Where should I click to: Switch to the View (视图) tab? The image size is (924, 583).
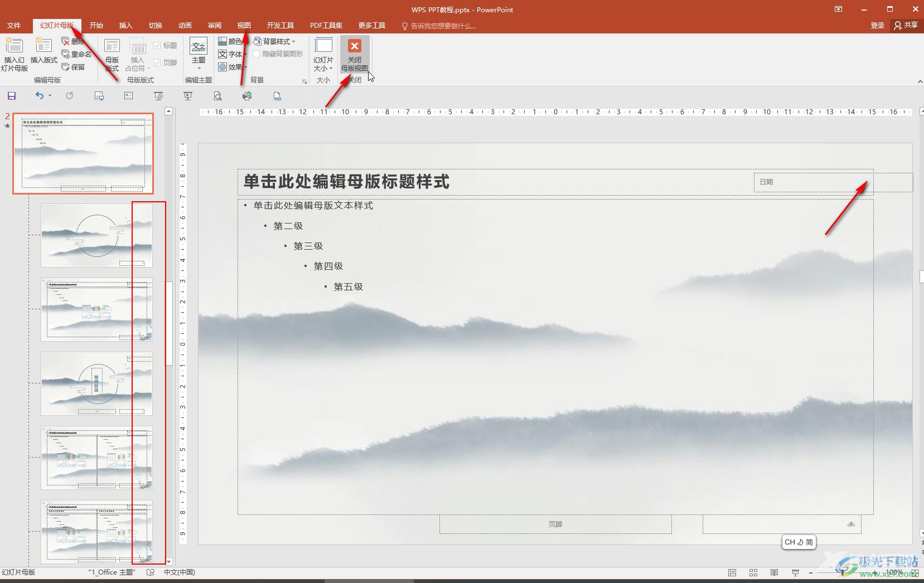click(x=244, y=26)
